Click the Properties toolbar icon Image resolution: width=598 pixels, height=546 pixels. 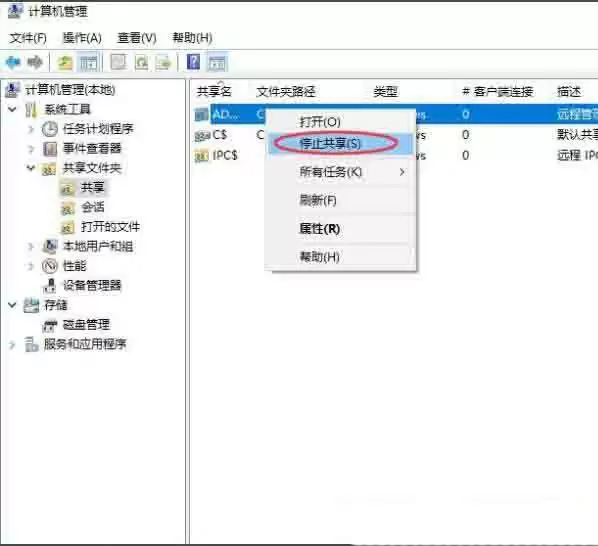tap(119, 63)
